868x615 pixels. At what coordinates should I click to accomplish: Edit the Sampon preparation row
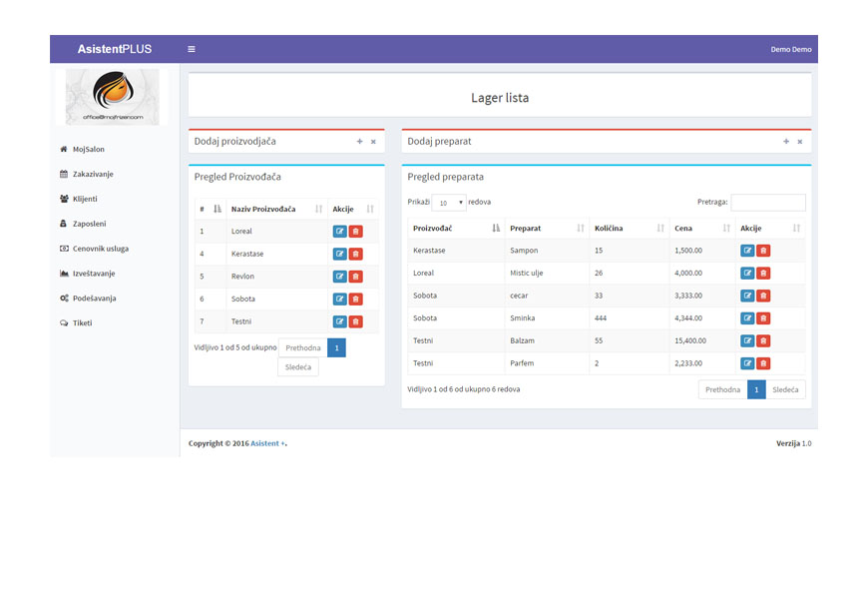point(747,251)
